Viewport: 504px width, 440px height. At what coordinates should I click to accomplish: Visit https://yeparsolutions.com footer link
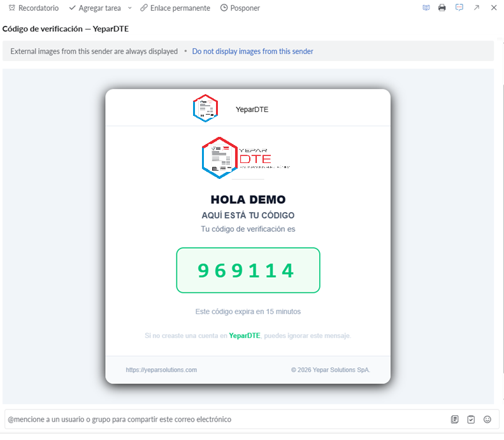[x=161, y=370]
